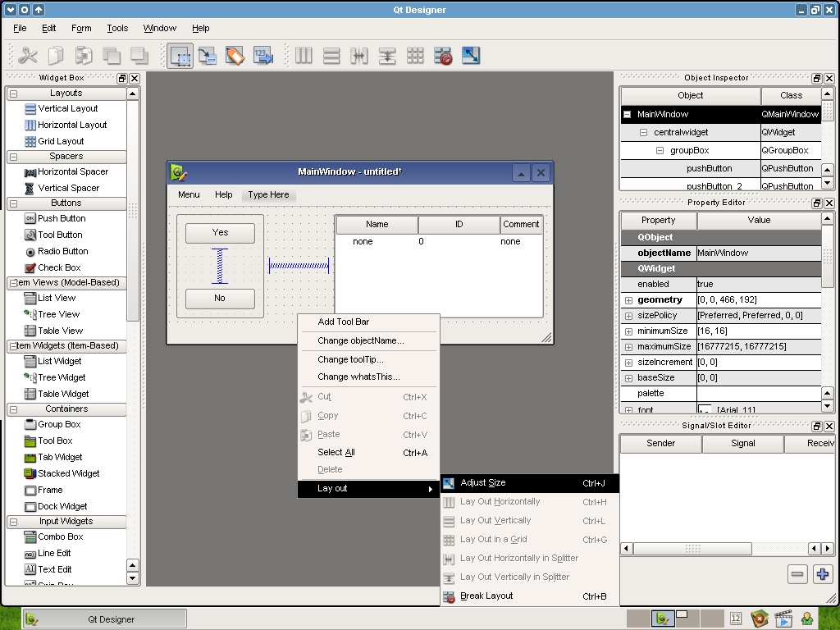Collapse the Layouts category in Widget Box

coord(14,94)
